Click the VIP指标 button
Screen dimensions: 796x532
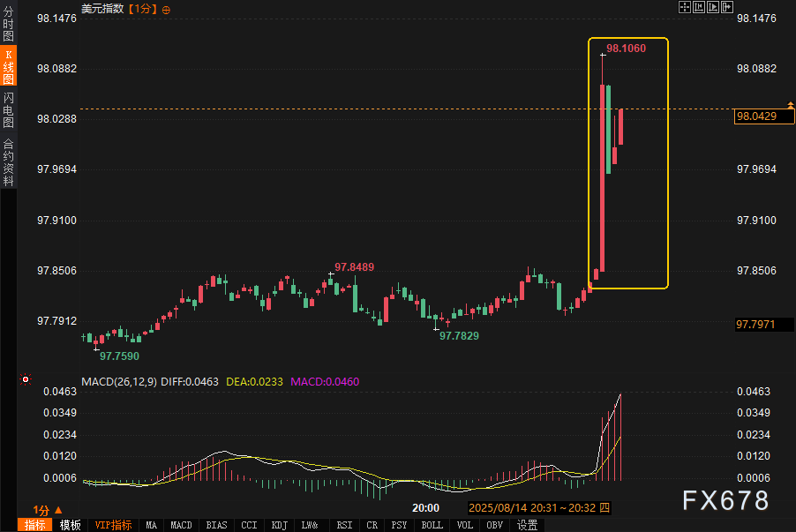113,525
